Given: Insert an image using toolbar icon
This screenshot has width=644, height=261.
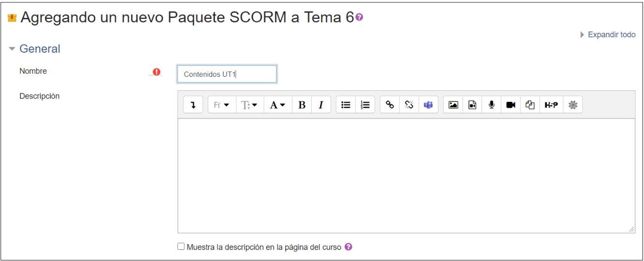Looking at the screenshot, I should click(453, 105).
